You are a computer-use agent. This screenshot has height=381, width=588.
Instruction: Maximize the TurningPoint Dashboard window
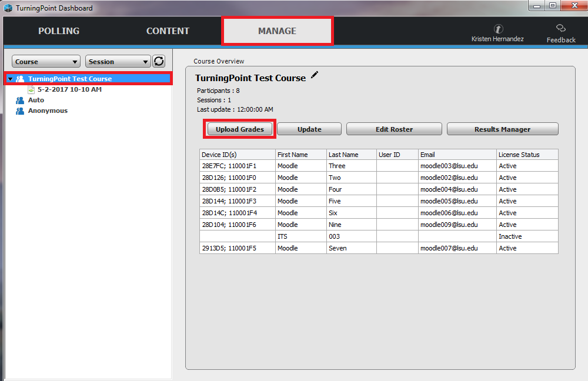pos(553,6)
